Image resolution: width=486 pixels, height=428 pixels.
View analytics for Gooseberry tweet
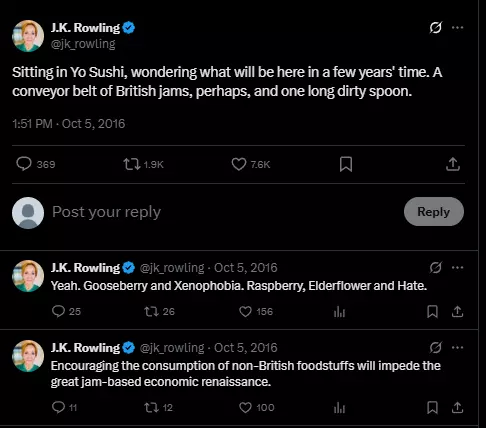[339, 312]
